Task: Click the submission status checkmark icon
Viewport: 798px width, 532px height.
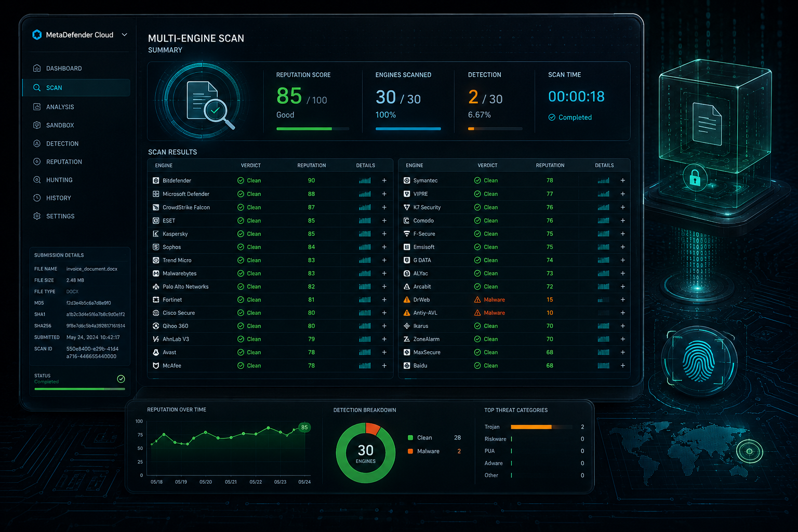Action: click(121, 379)
